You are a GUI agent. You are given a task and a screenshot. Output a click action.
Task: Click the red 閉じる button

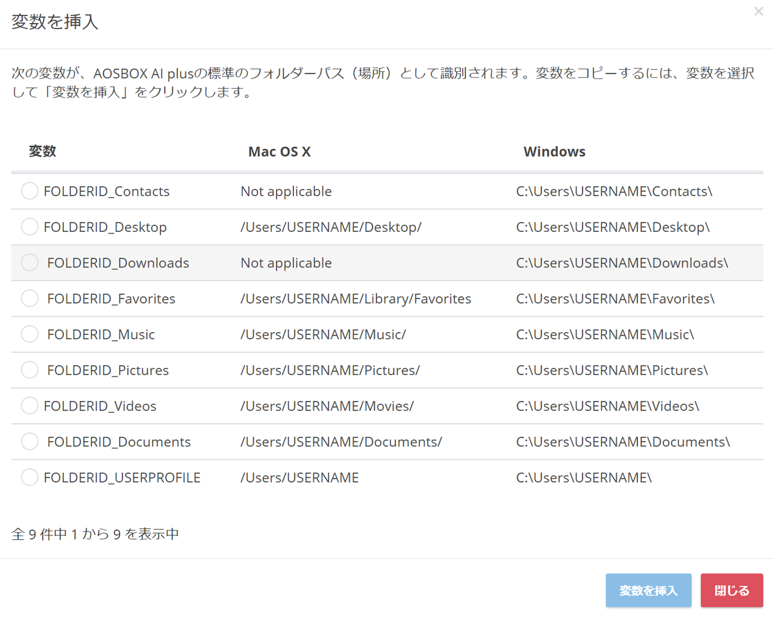point(732,590)
